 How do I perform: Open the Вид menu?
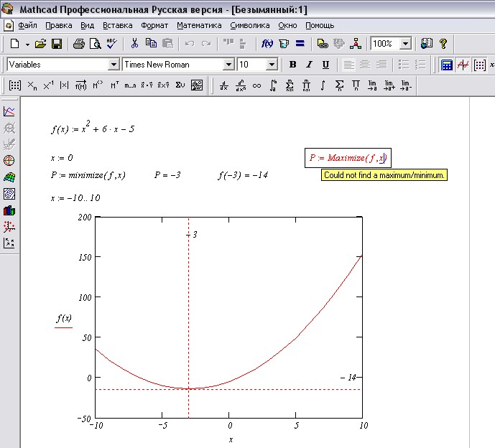pyautogui.click(x=87, y=26)
